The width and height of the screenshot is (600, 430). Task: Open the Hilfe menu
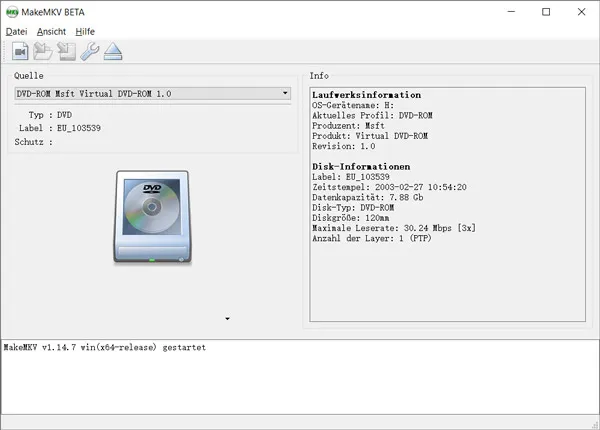[86, 31]
